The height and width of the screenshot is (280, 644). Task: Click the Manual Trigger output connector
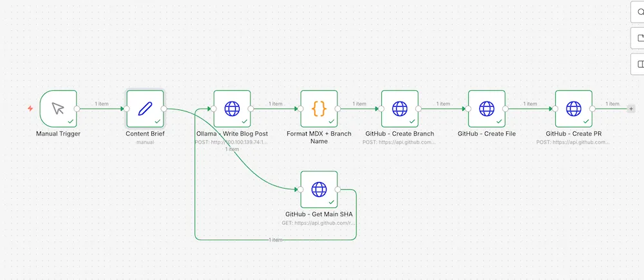coord(77,109)
